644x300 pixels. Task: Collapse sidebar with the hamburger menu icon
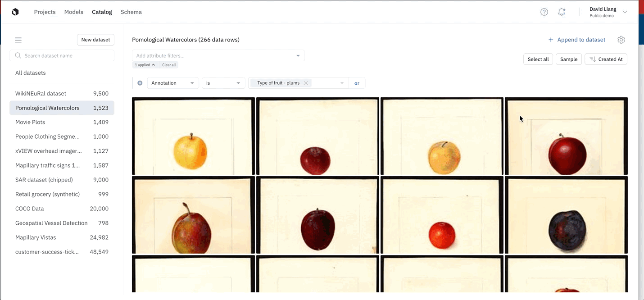(18, 40)
